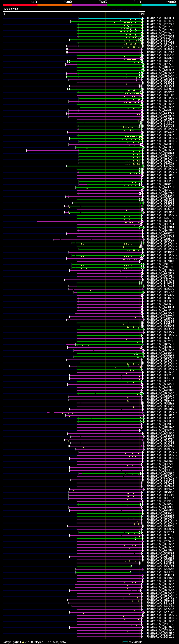Choose hit label UniRef100_C7EZF0

[161, 317]
